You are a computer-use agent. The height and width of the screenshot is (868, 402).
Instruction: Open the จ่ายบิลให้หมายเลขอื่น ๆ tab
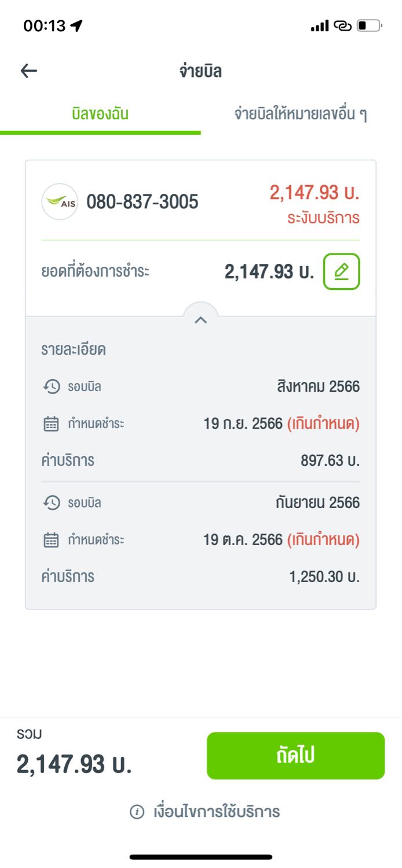(x=301, y=114)
